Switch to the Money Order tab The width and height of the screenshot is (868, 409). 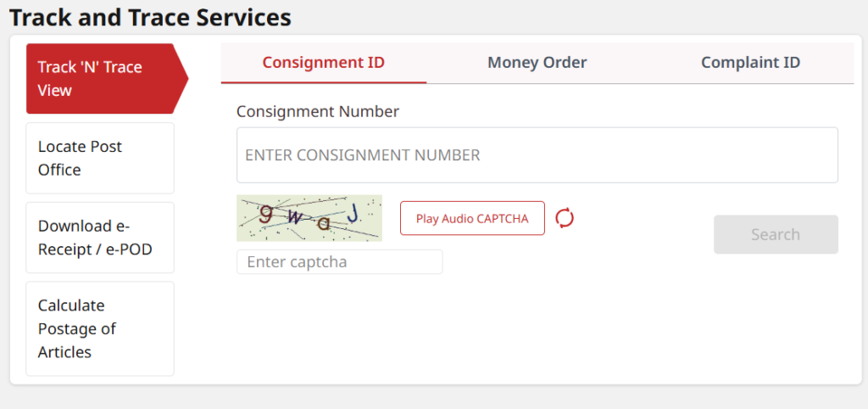pyautogui.click(x=537, y=62)
